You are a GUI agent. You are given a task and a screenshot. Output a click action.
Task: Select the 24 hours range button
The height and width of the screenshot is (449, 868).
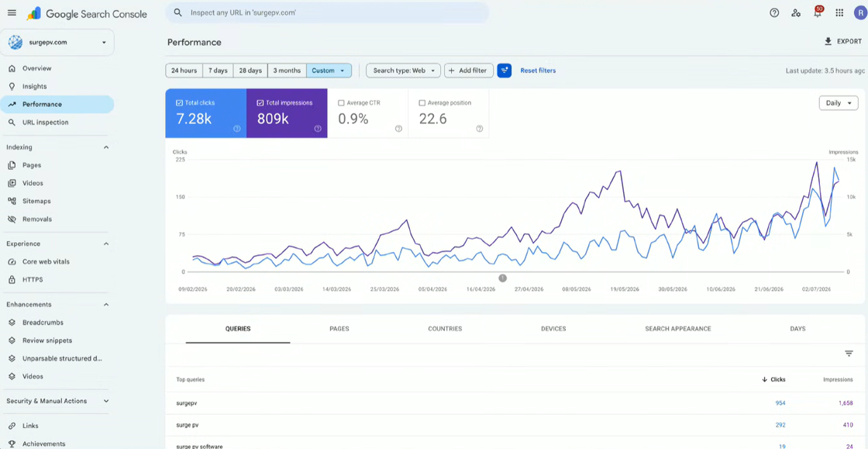click(184, 71)
